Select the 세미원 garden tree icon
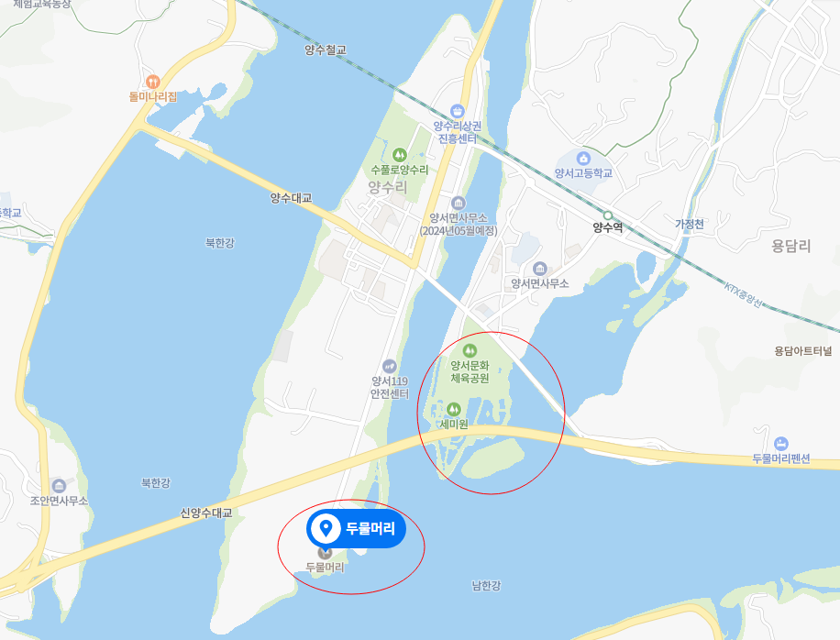This screenshot has width=840, height=640. click(454, 410)
